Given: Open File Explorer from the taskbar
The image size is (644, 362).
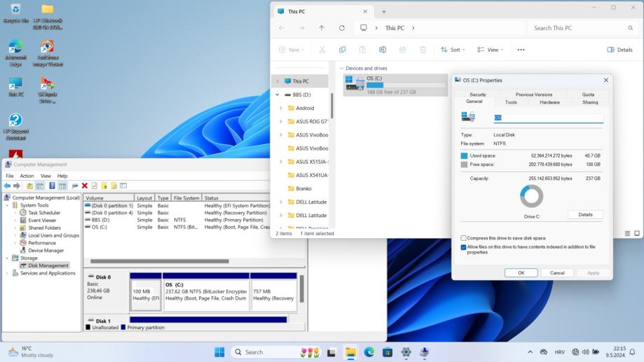Looking at the screenshot, I should coord(350,352).
